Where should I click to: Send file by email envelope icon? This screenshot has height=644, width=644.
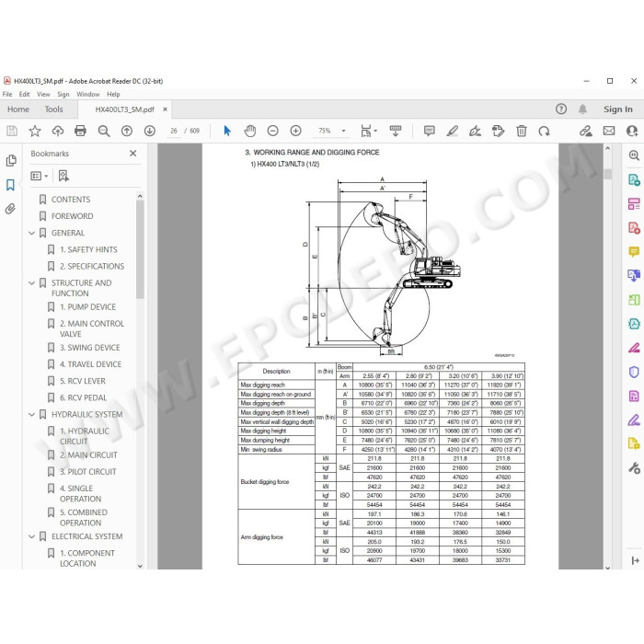[x=609, y=131]
